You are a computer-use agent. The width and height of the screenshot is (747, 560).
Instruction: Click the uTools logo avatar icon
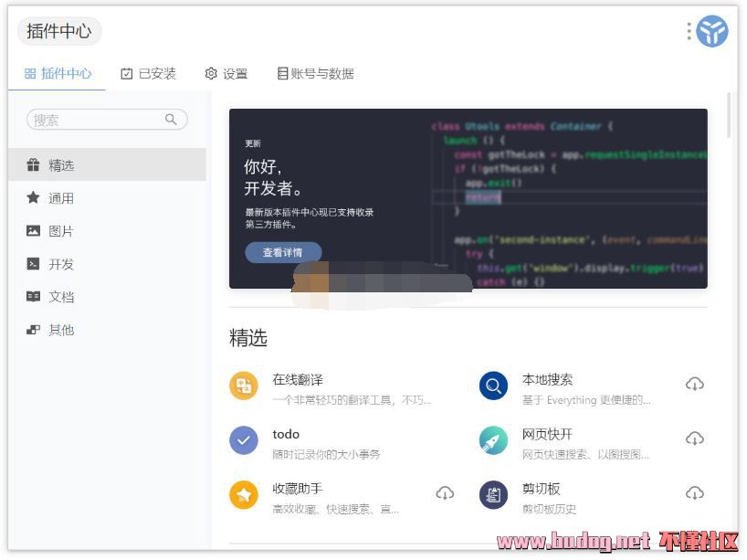(711, 31)
